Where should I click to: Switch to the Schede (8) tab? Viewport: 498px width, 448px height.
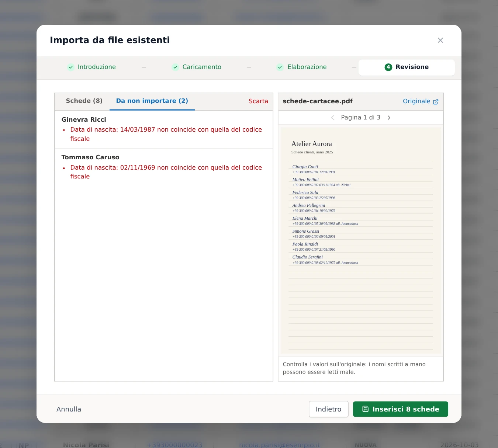pos(84,101)
